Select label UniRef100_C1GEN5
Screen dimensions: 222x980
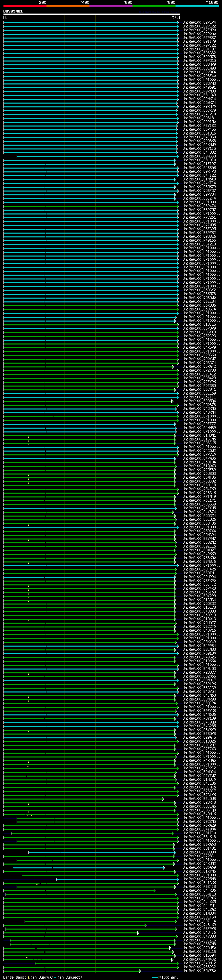199,439
